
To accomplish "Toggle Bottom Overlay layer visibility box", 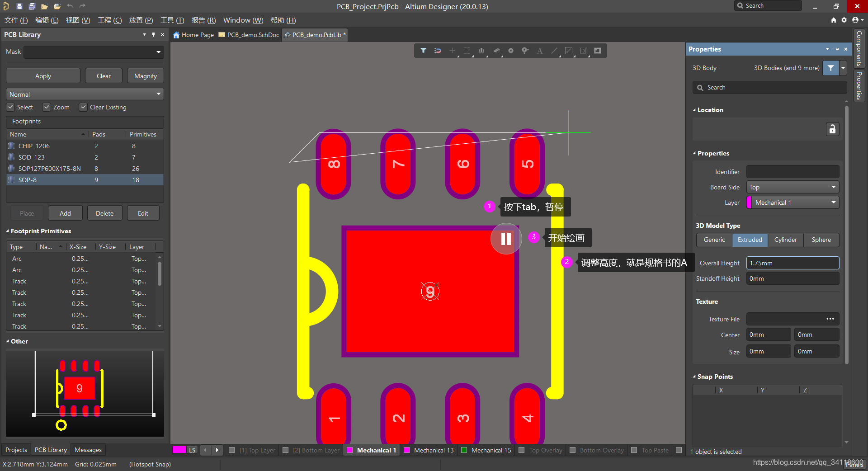I will pyautogui.click(x=573, y=450).
